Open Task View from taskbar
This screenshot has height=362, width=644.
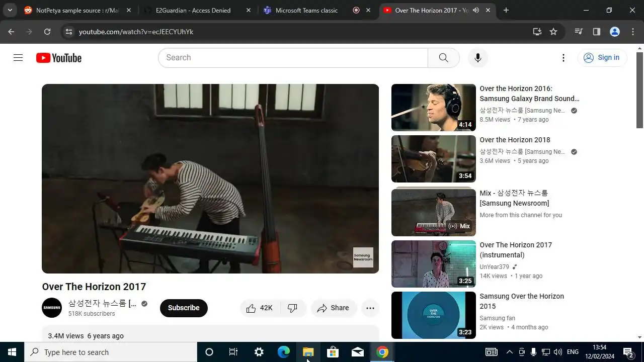tap(233, 352)
